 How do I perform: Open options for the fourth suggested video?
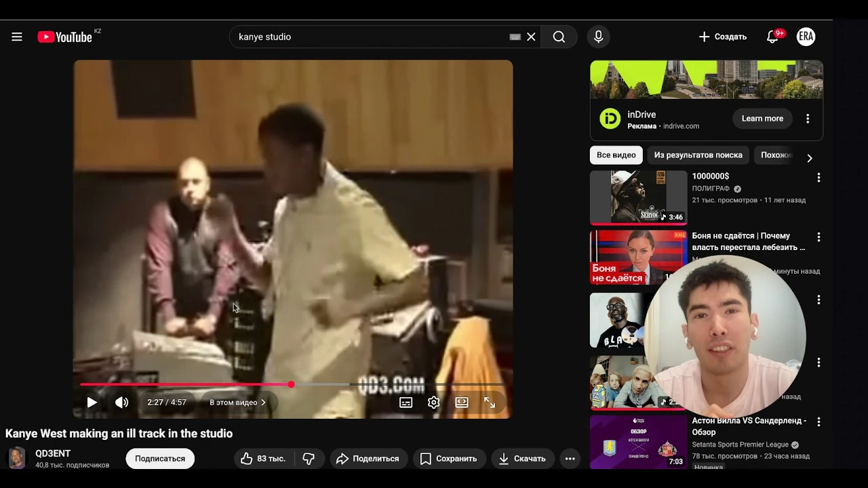click(x=818, y=363)
